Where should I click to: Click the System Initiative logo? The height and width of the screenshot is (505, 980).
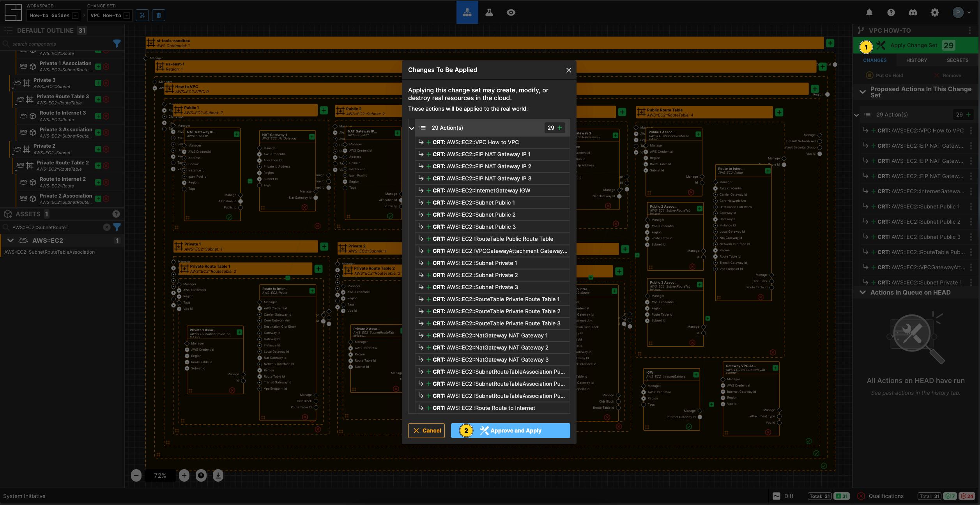[x=13, y=12]
